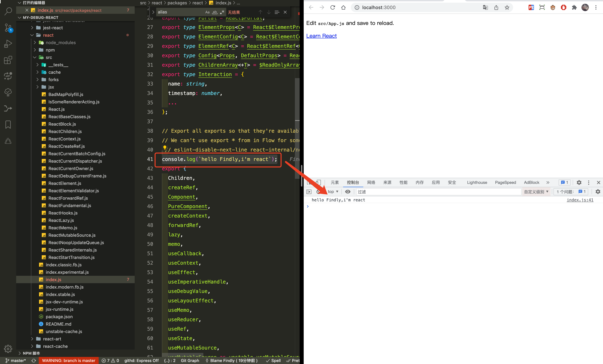
Task: Expand the jest-react folder
Action: [x=53, y=28]
